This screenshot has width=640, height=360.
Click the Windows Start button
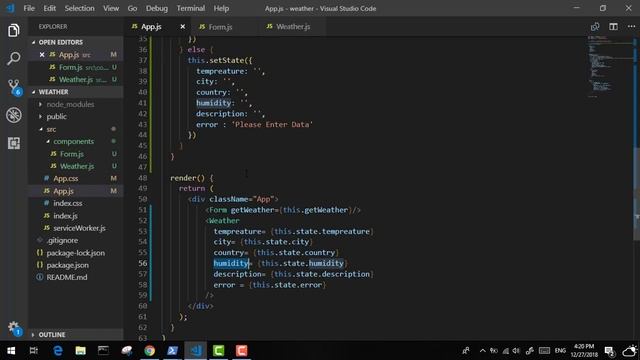tap(11, 351)
